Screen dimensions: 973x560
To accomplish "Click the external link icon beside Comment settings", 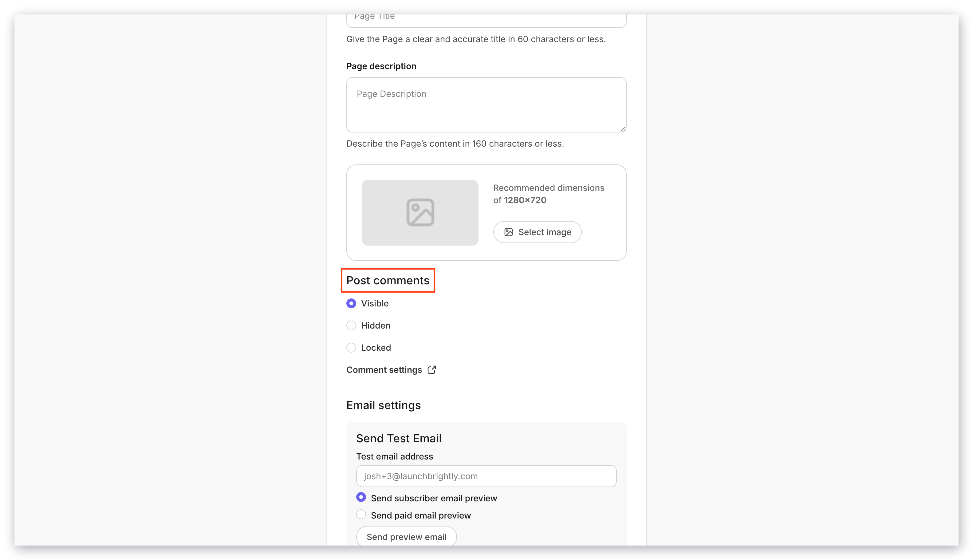I will point(431,370).
